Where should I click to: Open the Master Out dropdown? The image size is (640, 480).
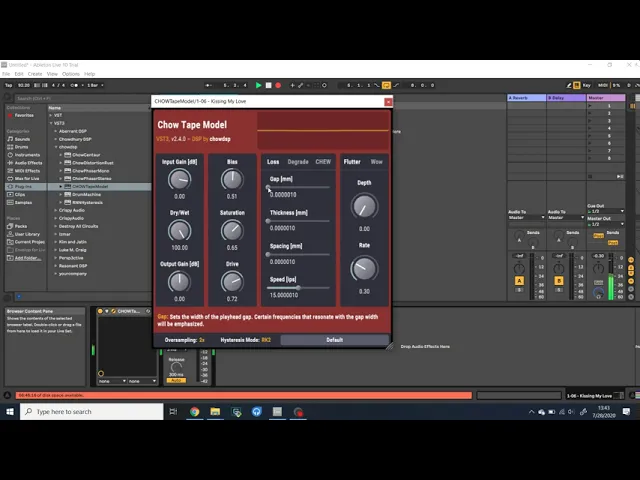tap(606, 224)
